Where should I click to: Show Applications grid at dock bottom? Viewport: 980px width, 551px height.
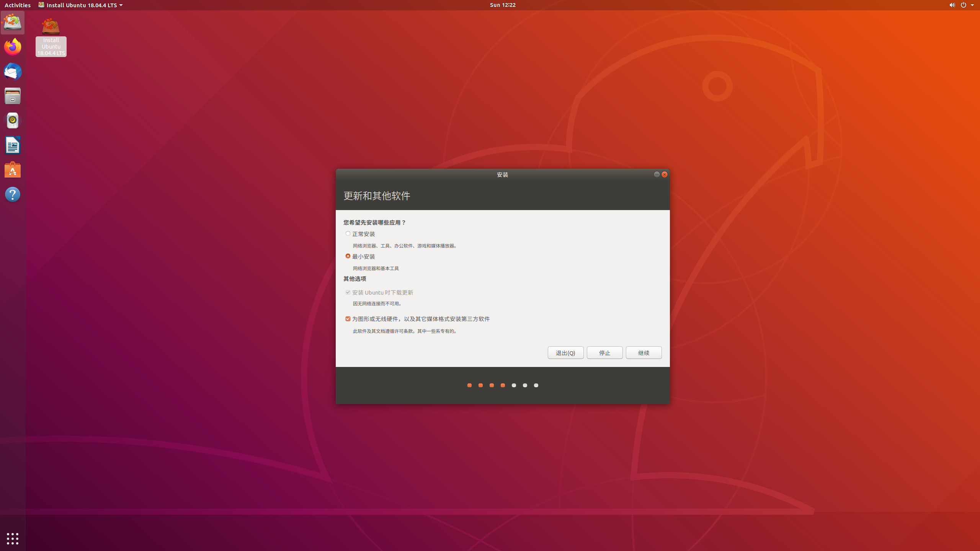coord(13,538)
